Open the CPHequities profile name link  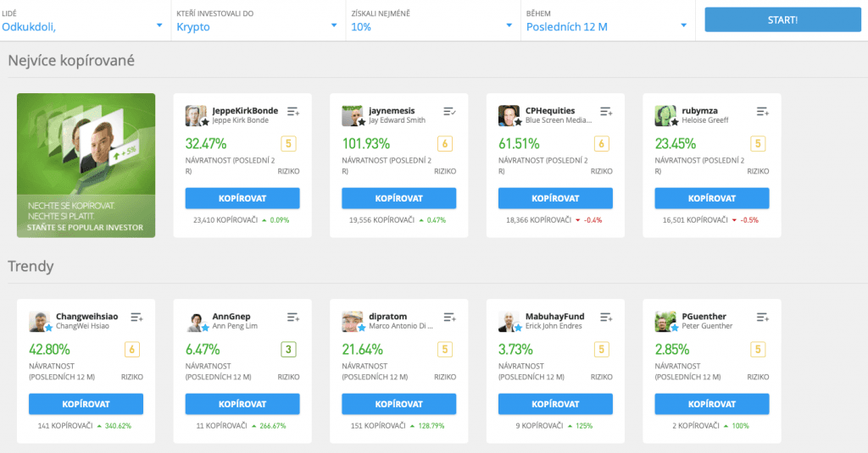click(550, 110)
